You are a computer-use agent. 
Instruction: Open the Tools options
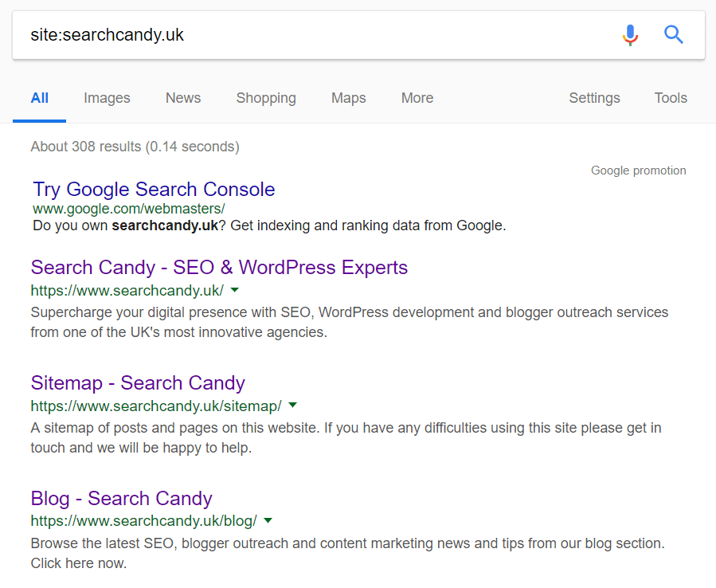tap(671, 98)
